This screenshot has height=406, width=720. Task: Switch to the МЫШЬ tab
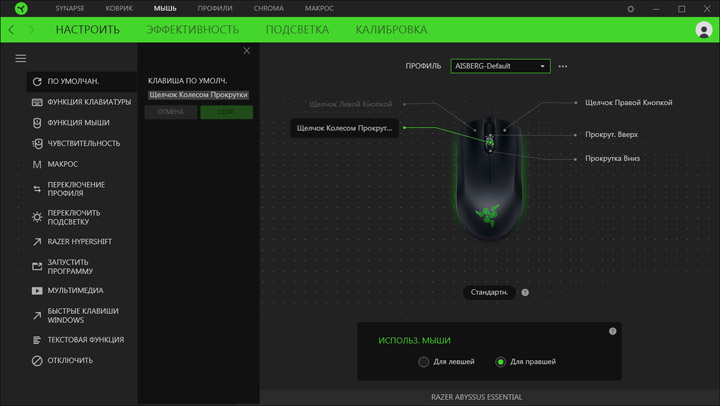[165, 8]
